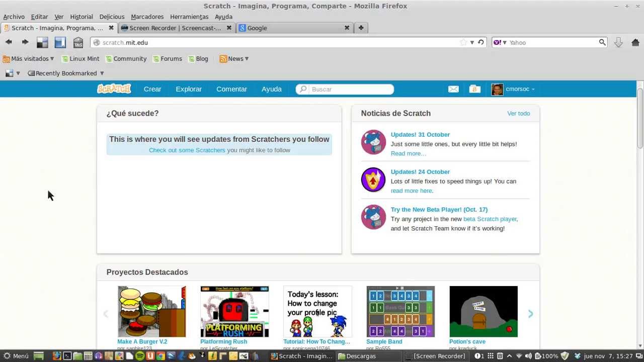Screen dimensions: 644x362
Task: Open the Potion's cave project thumbnail
Action: click(484, 311)
